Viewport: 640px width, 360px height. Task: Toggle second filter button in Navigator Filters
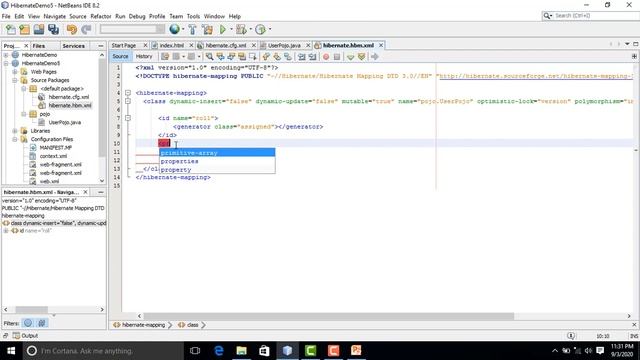(42, 323)
